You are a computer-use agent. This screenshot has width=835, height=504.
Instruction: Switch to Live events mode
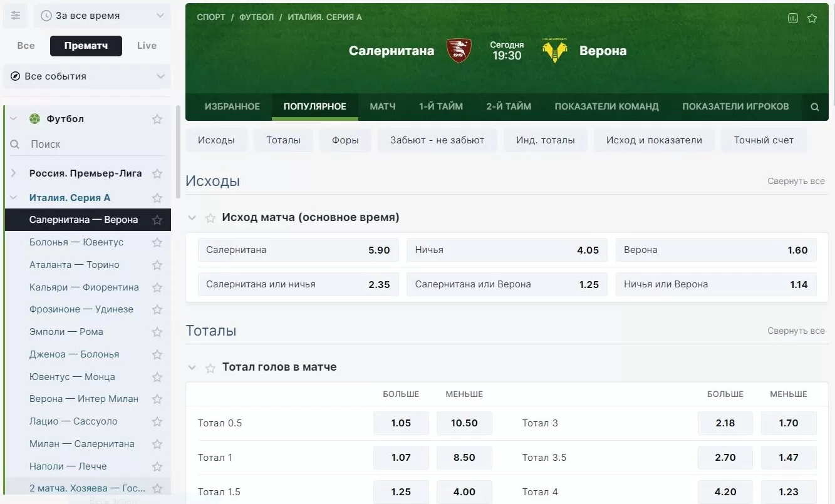pyautogui.click(x=147, y=46)
